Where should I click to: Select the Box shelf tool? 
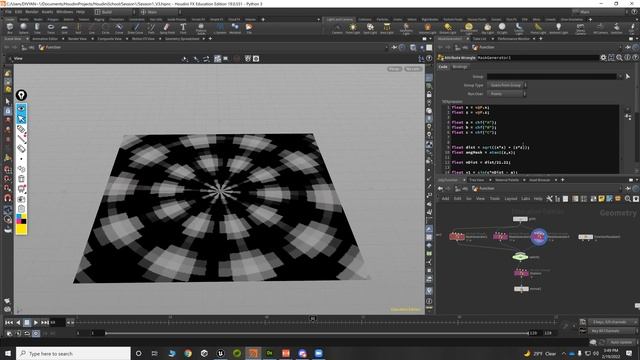click(10, 28)
